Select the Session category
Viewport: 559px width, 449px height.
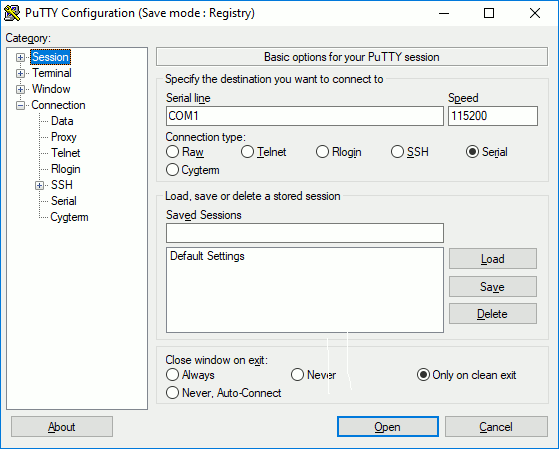pos(50,57)
